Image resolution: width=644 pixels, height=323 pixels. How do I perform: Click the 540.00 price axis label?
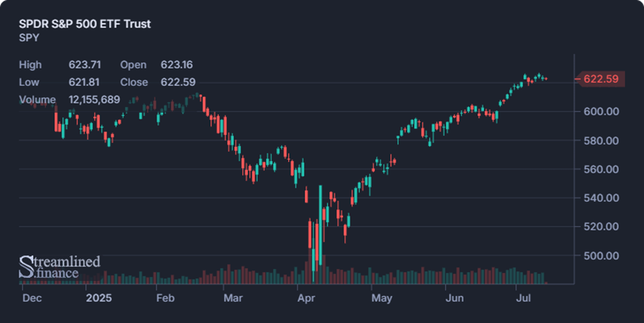click(x=601, y=198)
